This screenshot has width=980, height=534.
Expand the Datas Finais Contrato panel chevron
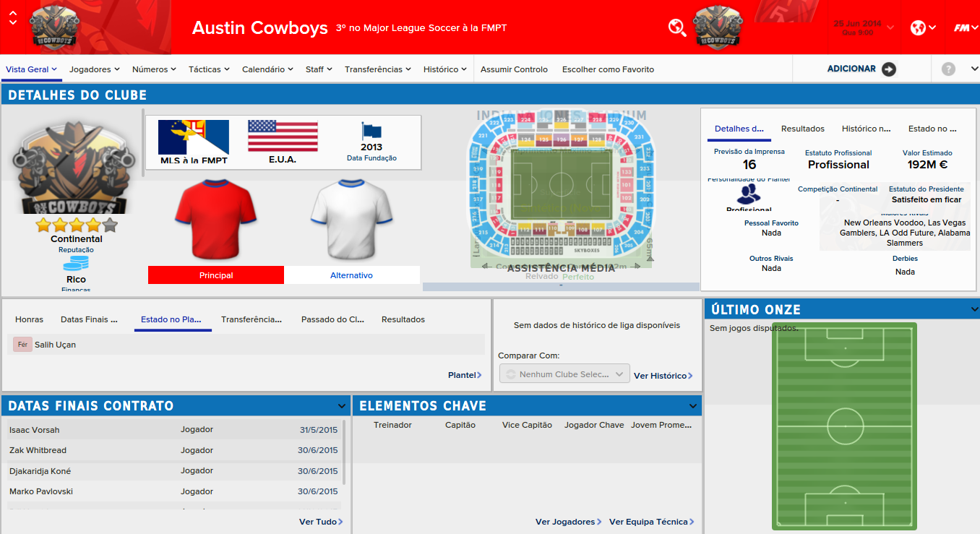(x=341, y=406)
